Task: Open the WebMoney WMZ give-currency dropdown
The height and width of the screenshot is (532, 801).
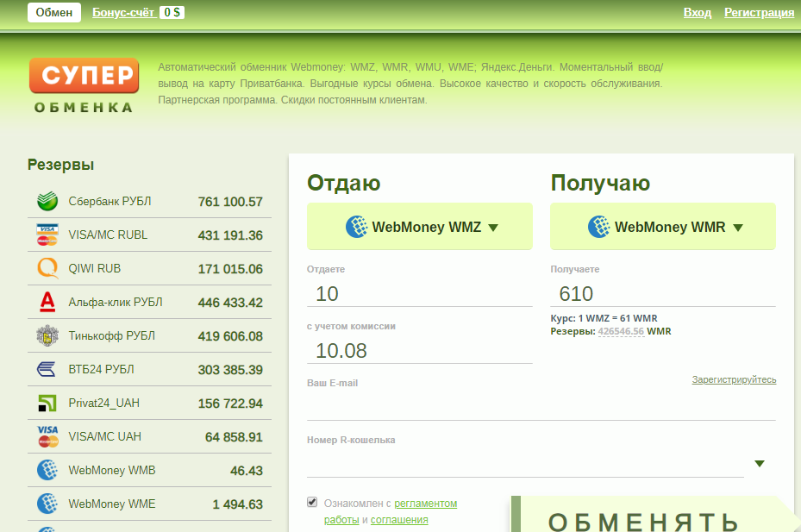Action: [420, 228]
